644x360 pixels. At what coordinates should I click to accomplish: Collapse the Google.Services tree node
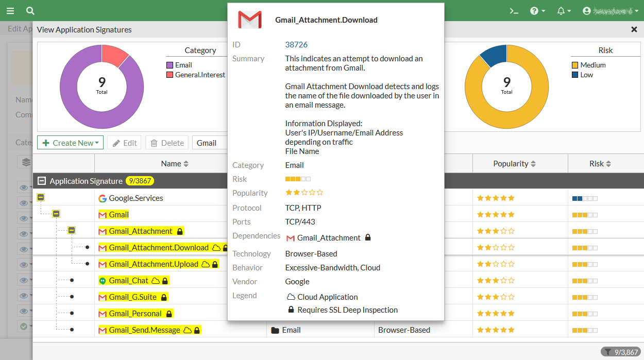[41, 197]
